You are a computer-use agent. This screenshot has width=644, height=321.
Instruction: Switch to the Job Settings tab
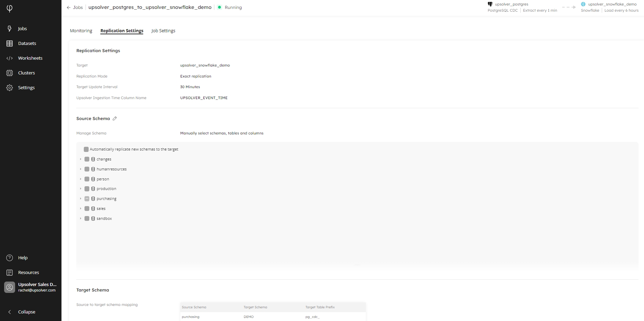coord(163,31)
